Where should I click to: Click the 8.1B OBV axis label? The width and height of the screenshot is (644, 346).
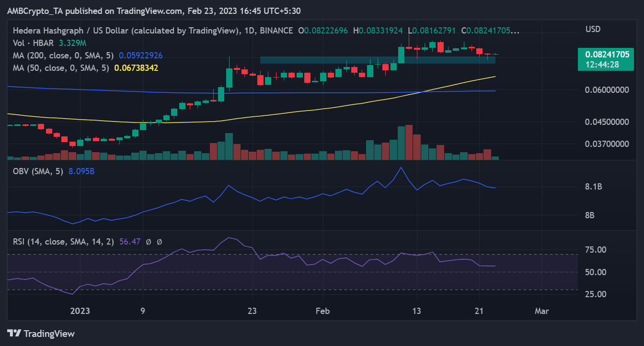(x=593, y=187)
